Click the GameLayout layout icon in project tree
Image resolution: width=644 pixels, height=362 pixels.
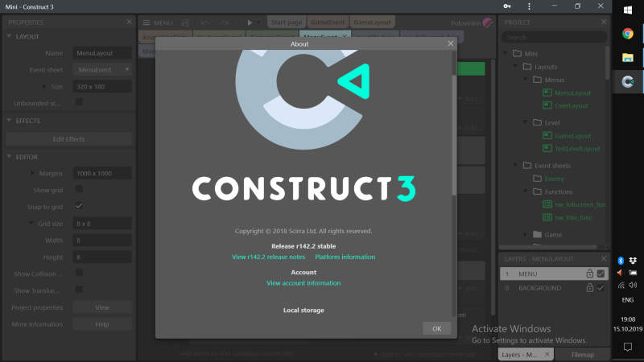click(x=547, y=135)
